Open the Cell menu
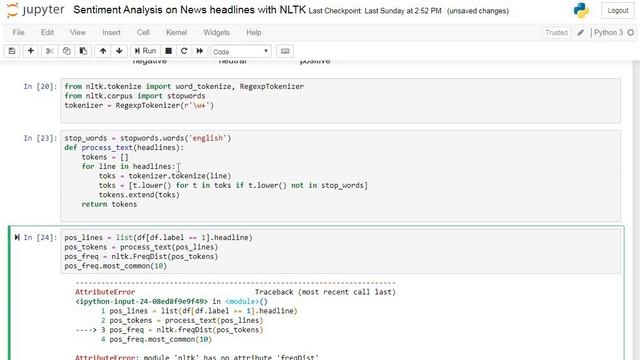 click(x=143, y=33)
